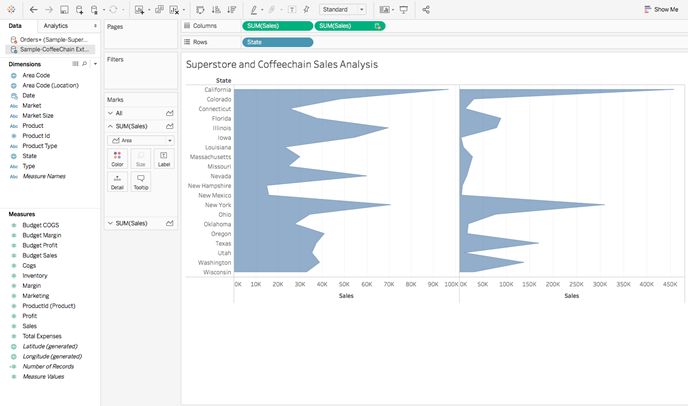
Task: Click the Budget COGS measure
Action: coord(40,225)
